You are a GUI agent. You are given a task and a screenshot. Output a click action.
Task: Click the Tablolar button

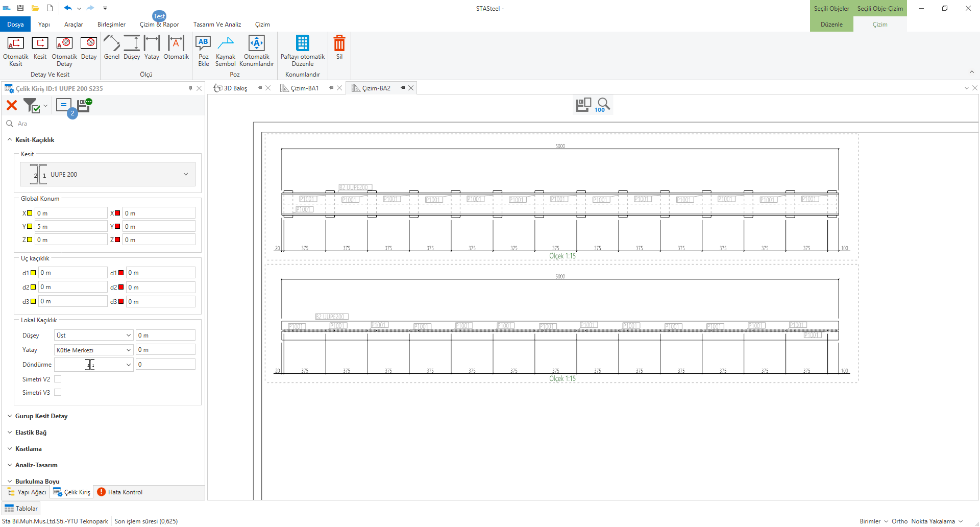[21, 509]
